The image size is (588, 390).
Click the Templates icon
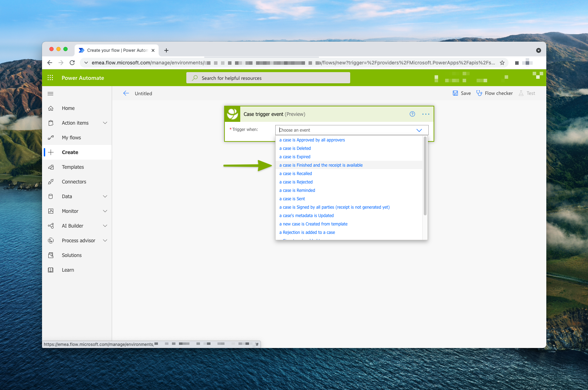51,167
